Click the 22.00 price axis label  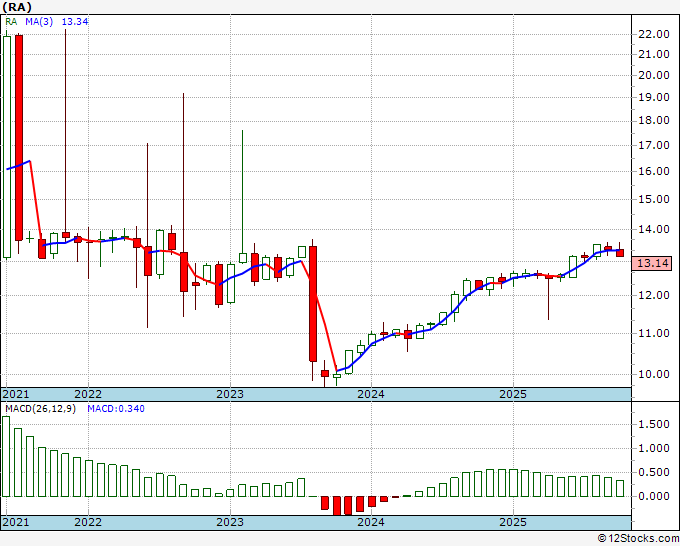coord(654,34)
